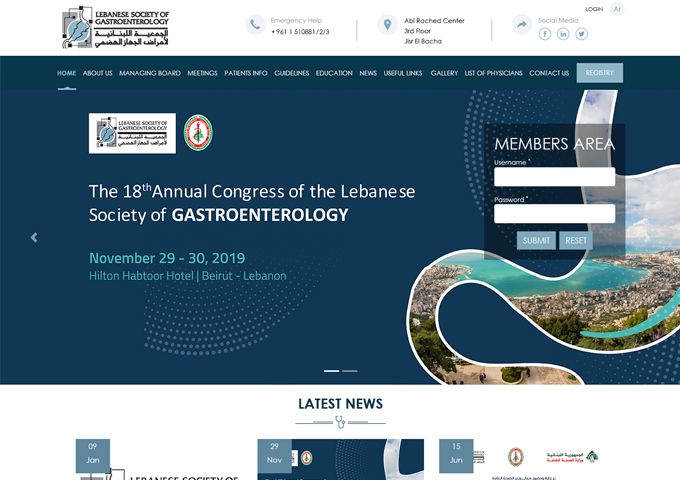Open the ABOUT US menu item
Image resolution: width=680 pixels, height=480 pixels.
coord(98,73)
